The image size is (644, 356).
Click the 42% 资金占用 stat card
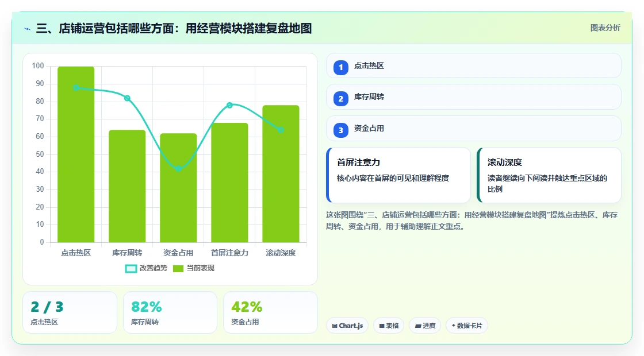click(270, 312)
